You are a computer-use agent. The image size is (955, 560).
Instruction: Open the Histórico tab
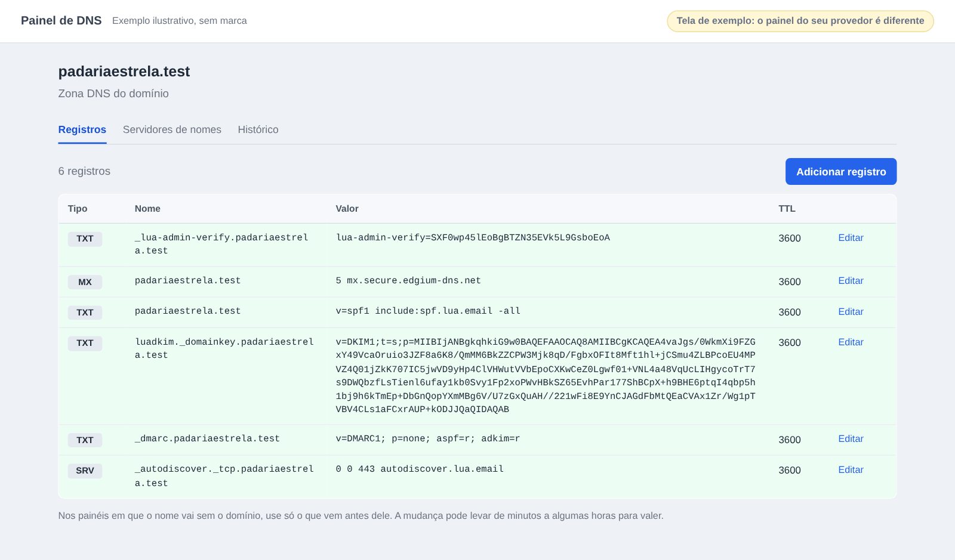pyautogui.click(x=258, y=129)
